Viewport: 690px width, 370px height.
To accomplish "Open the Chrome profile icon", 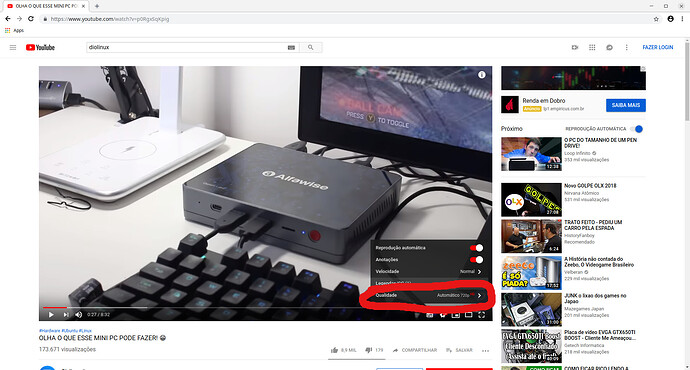I will point(670,19).
